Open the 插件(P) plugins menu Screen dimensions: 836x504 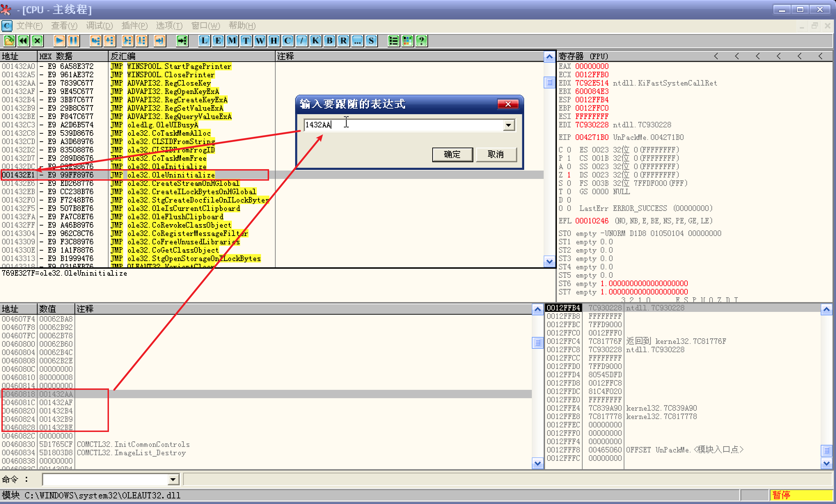[x=134, y=26]
